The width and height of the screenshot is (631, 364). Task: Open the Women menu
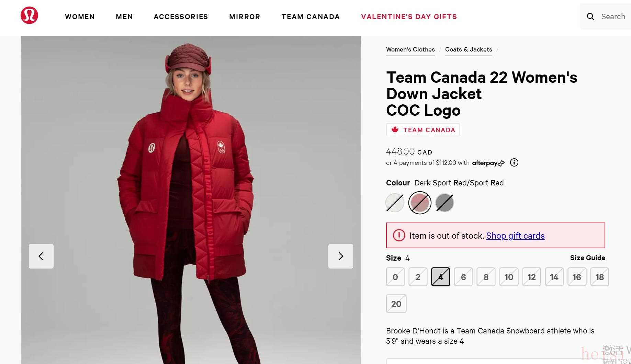tap(80, 17)
